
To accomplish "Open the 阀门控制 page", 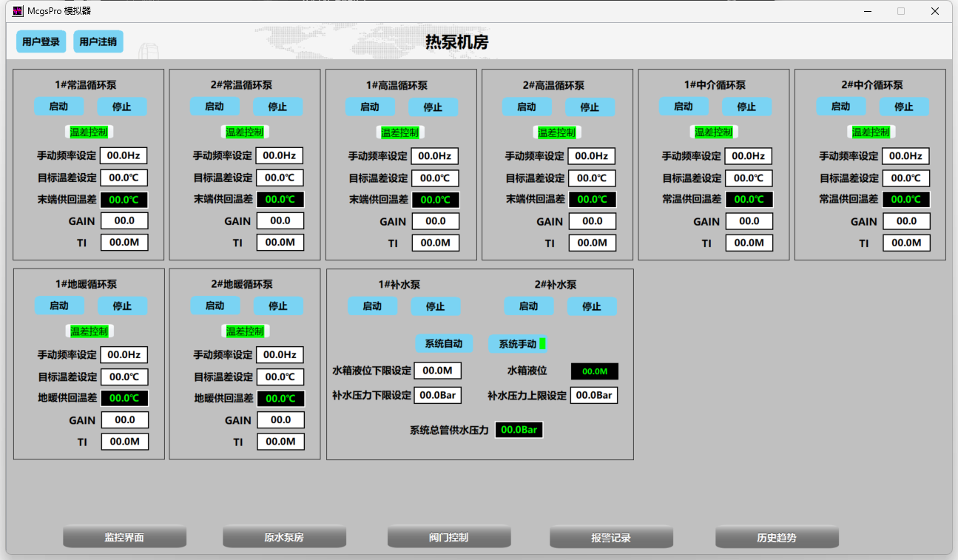I will point(449,537).
